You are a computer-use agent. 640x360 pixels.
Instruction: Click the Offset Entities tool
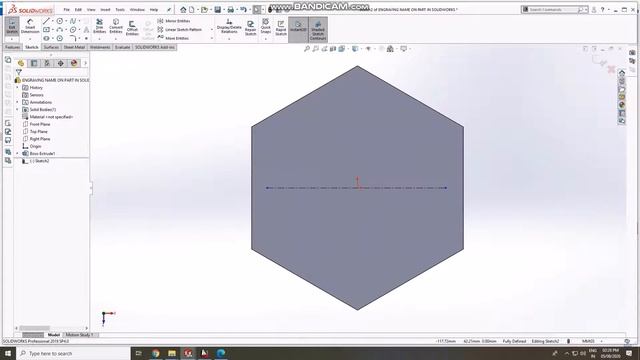pos(132,27)
